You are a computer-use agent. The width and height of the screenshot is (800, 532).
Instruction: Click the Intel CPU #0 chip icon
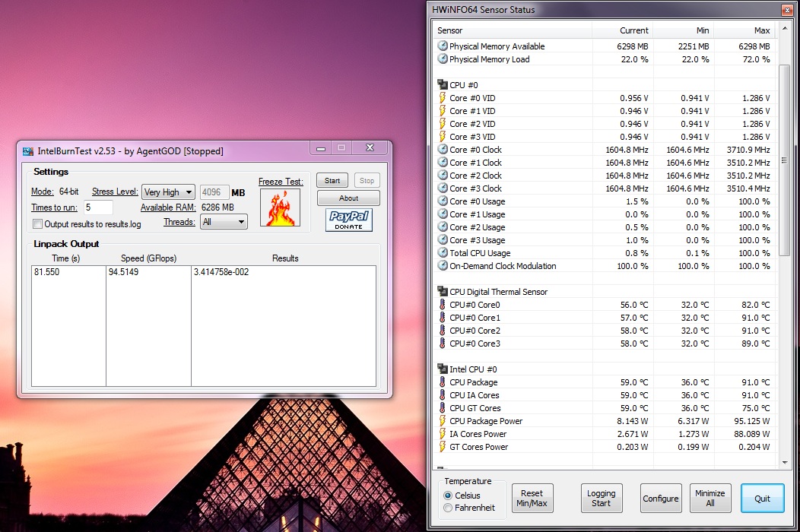[x=443, y=369]
